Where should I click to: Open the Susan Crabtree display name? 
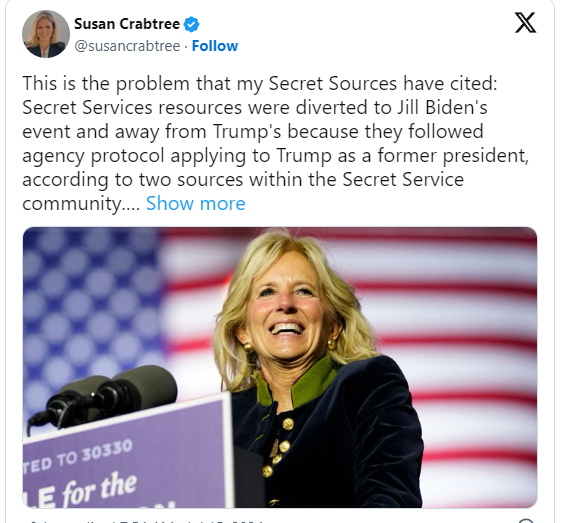(127, 24)
